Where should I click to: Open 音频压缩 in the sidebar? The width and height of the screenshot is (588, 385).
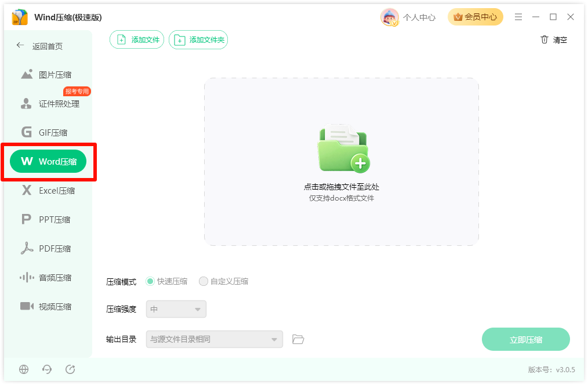point(48,277)
